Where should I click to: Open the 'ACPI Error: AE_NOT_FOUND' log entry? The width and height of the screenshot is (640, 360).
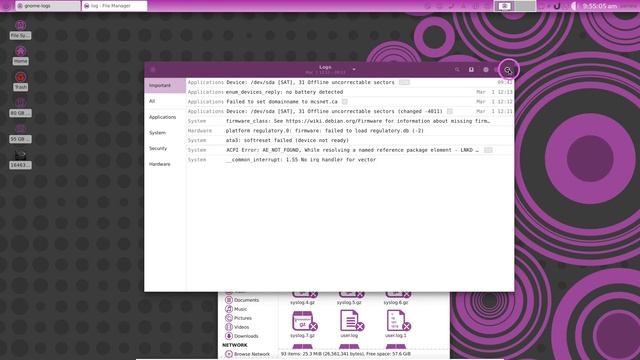click(x=350, y=150)
